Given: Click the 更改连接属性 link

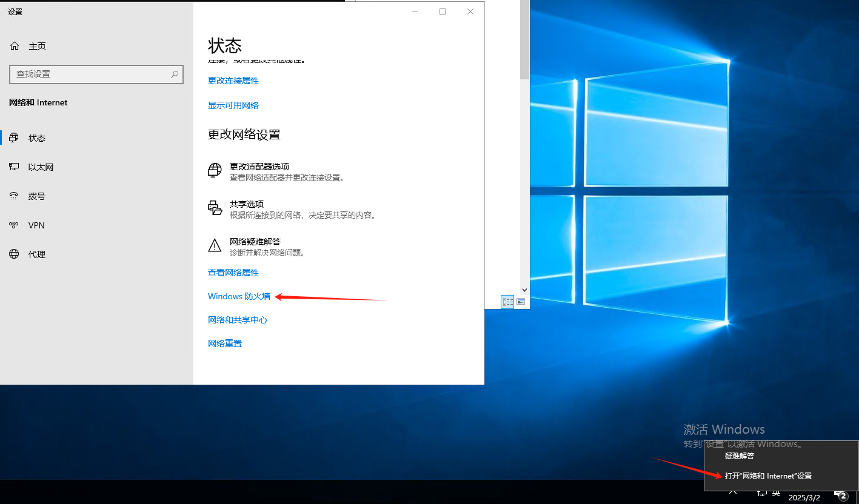Looking at the screenshot, I should (233, 81).
